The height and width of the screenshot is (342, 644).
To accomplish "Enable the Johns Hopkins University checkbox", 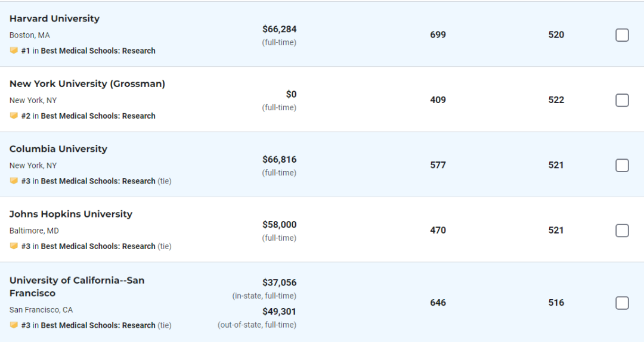I will click(x=622, y=231).
